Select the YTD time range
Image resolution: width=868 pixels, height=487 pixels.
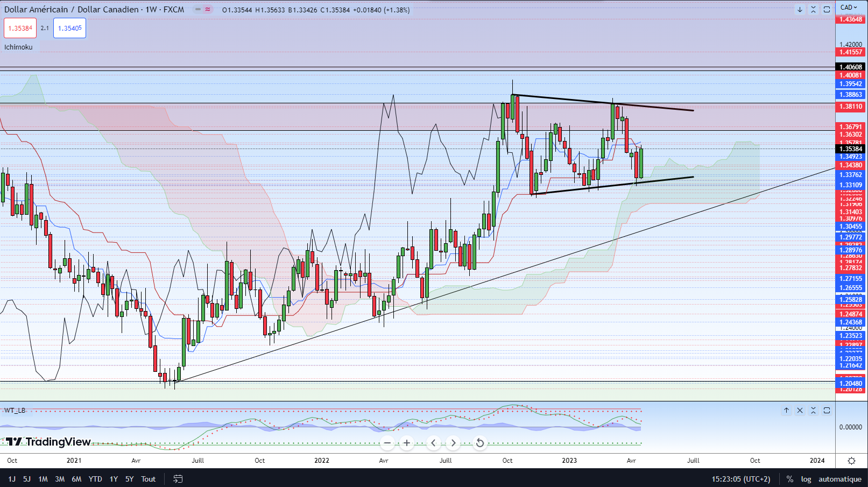95,479
